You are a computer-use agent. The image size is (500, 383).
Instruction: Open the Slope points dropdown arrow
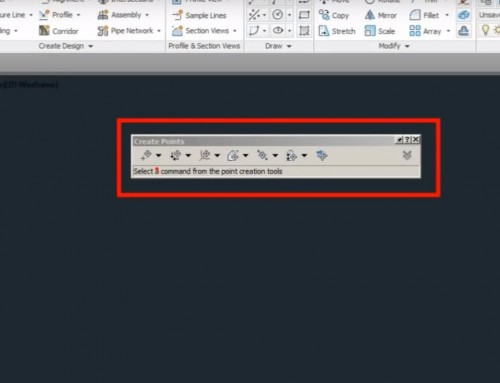click(x=304, y=155)
